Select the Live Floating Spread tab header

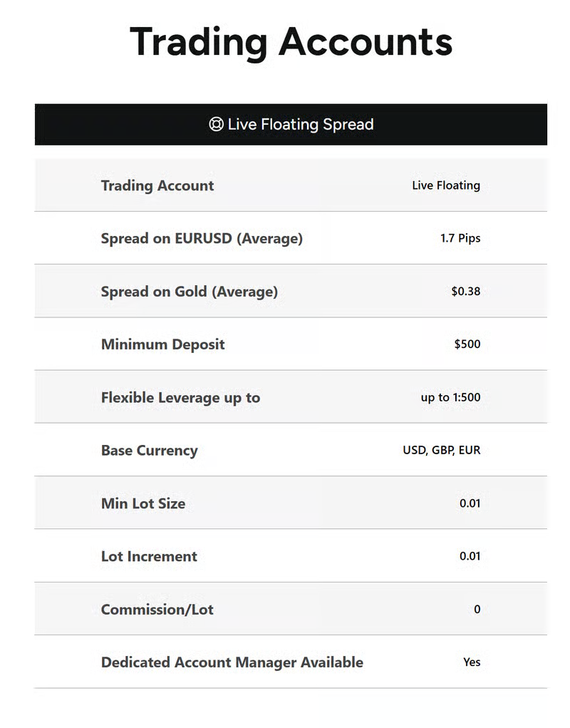301,125
